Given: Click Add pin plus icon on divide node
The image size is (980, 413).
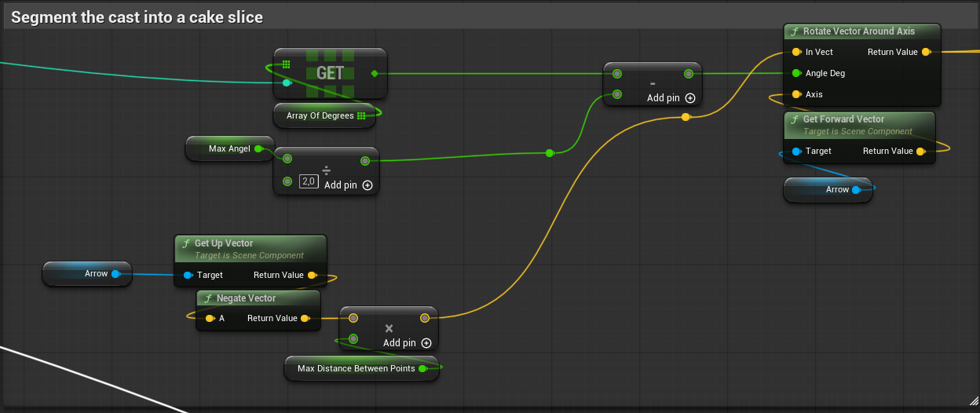Looking at the screenshot, I should [367, 185].
